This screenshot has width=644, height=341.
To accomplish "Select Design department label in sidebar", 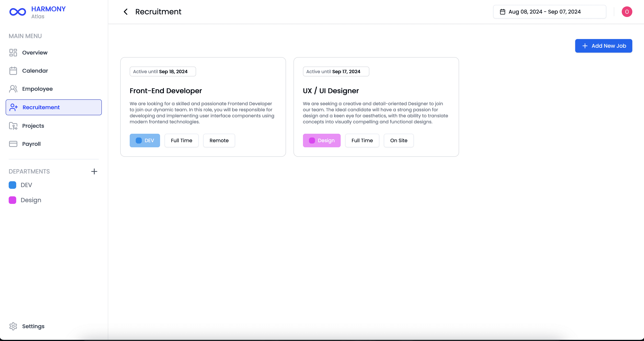I will [31, 200].
